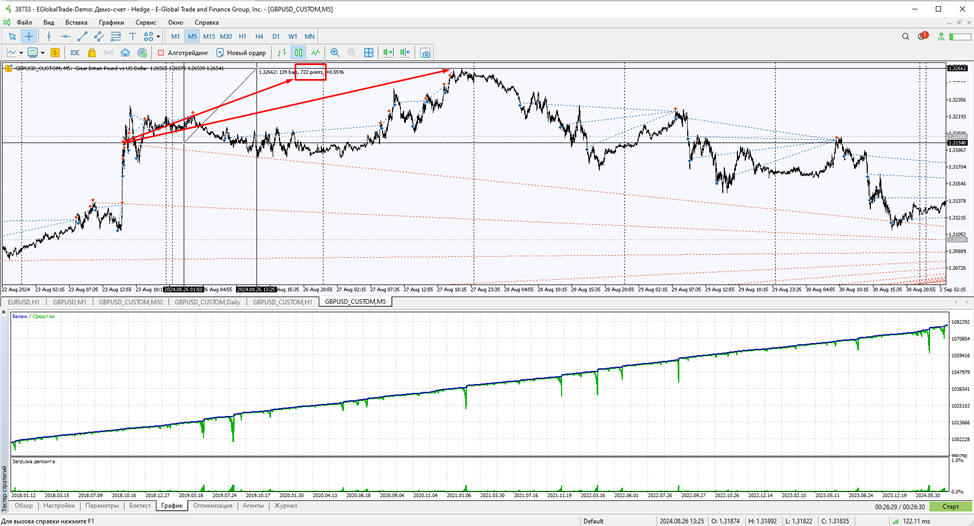Set the H4 timeframe
Image resolution: width=974 pixels, height=526 pixels.
[x=259, y=37]
